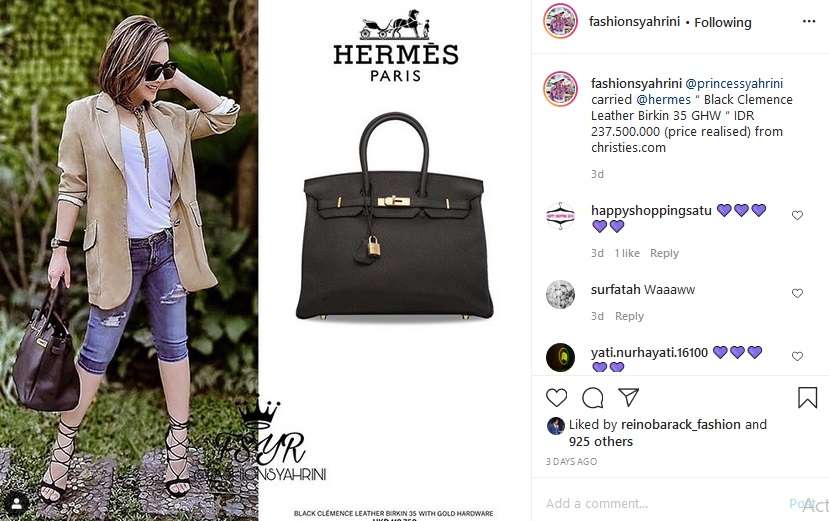The image size is (829, 521).
Task: Focus the Add a comment field
Action: [661, 504]
